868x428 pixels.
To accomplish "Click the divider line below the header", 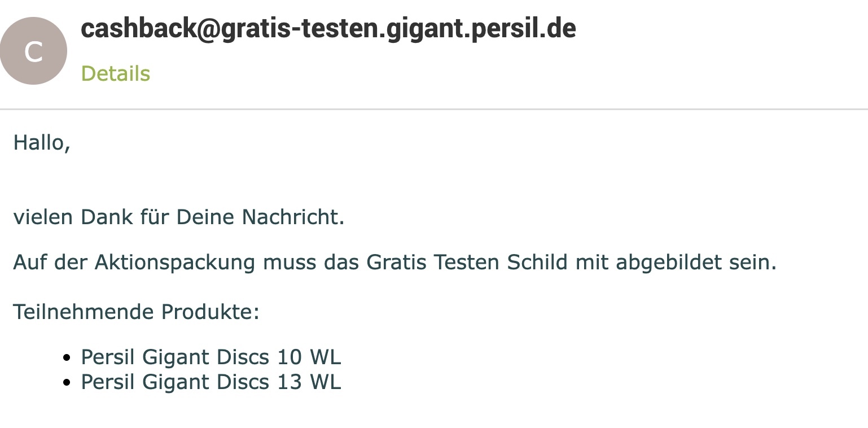I will [434, 108].
